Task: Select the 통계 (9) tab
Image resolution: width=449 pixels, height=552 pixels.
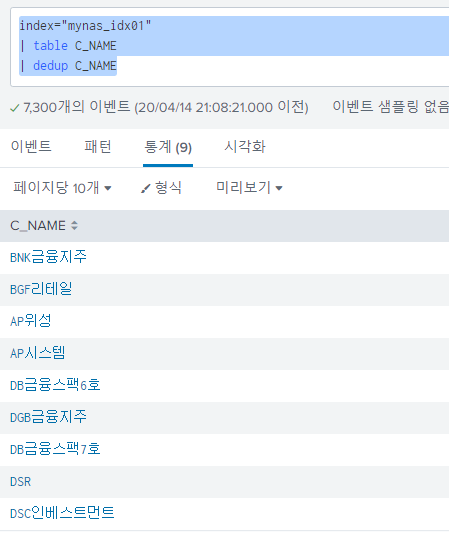Action: (168, 147)
